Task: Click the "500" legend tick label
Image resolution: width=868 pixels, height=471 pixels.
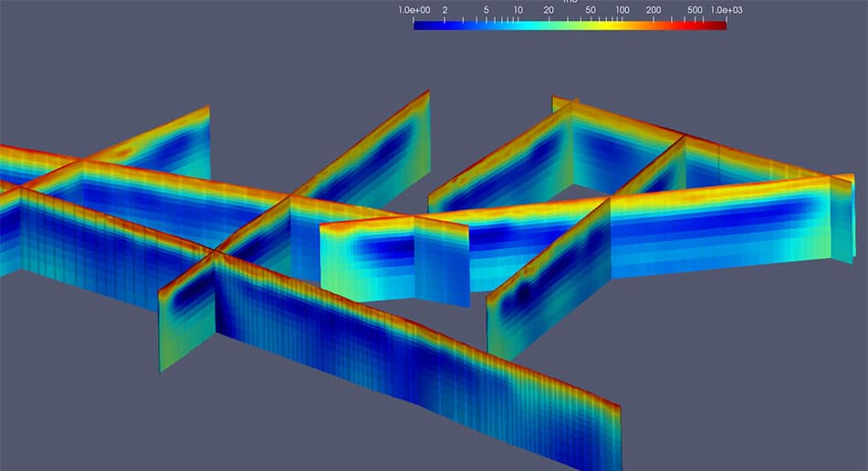Action: tap(695, 10)
